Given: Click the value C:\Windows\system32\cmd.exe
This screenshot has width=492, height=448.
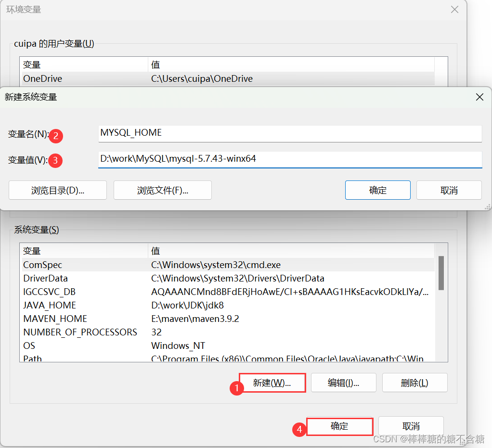Looking at the screenshot, I should (216, 265).
